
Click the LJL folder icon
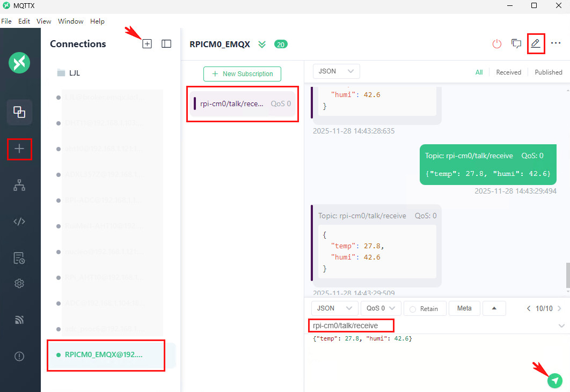tap(61, 73)
